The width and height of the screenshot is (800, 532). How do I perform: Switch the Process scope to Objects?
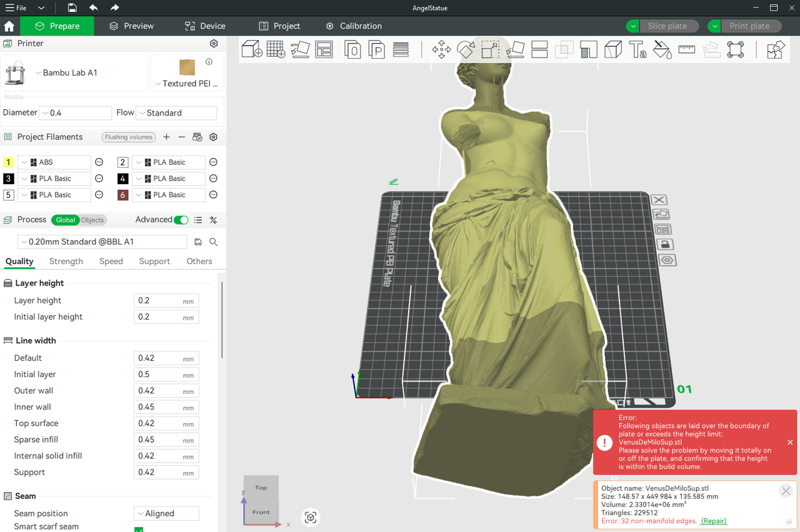pyautogui.click(x=92, y=220)
